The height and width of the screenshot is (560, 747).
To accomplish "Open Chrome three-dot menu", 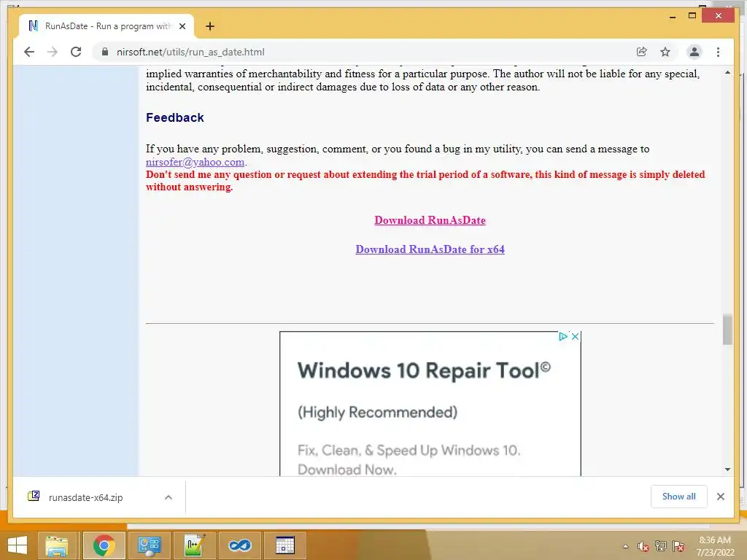I will click(x=718, y=52).
